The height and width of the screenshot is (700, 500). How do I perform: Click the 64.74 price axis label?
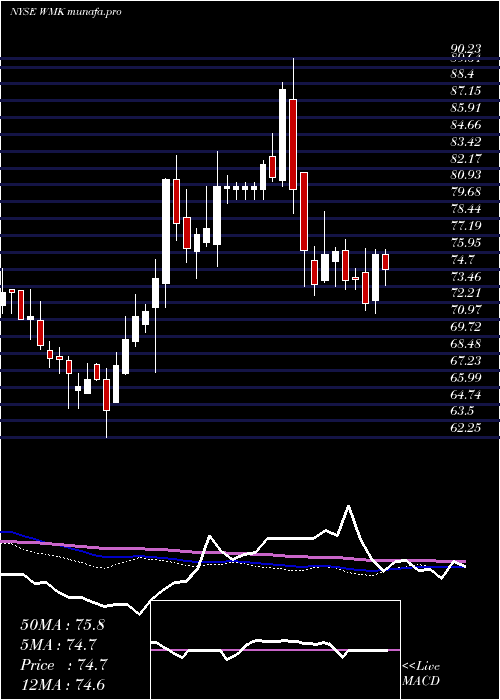pos(466,395)
